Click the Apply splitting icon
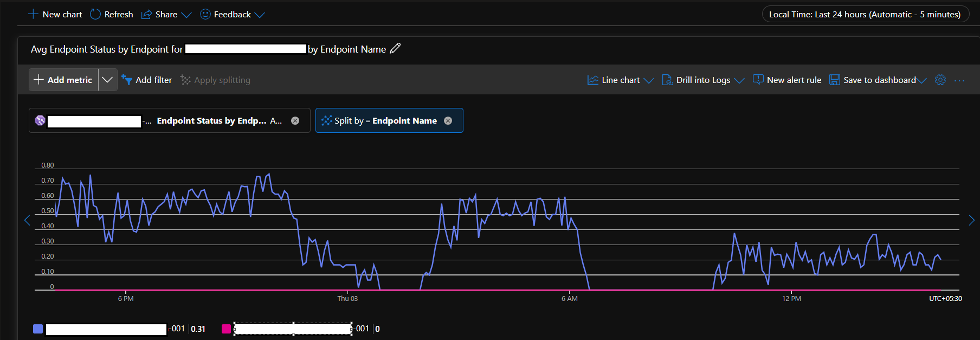 pos(185,80)
